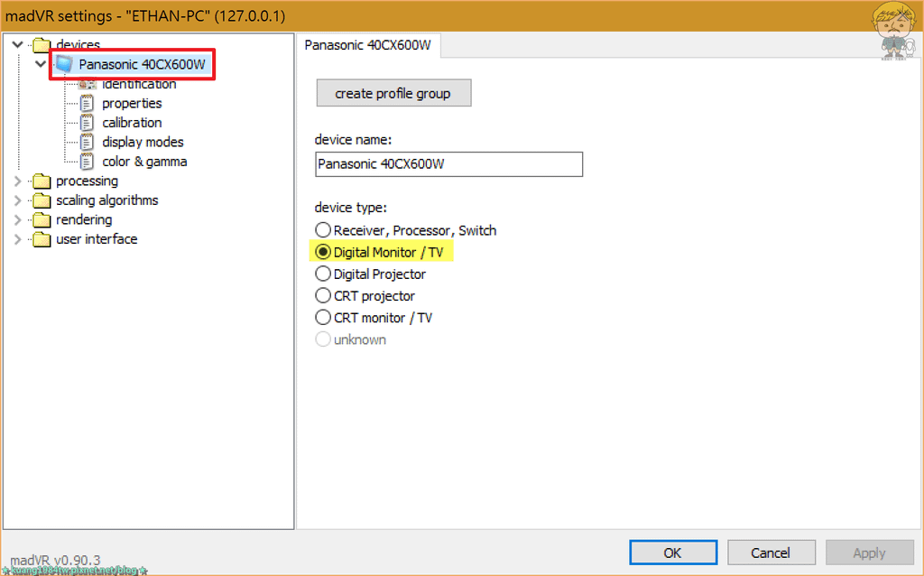Screen dimensions: 924x576
Task: Confirm settings with OK button
Action: [673, 553]
